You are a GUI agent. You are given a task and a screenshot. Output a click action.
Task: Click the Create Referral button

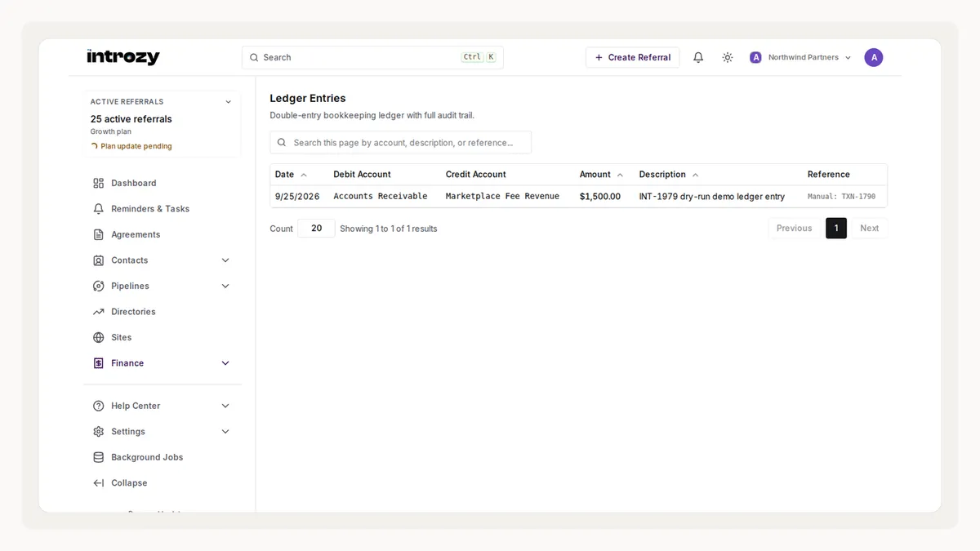pyautogui.click(x=632, y=57)
